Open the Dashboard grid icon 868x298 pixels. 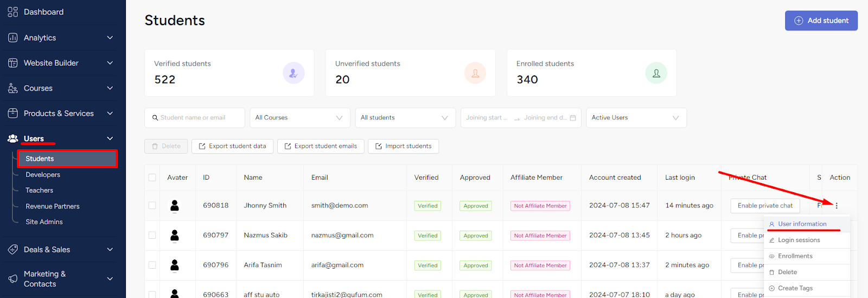tap(12, 12)
